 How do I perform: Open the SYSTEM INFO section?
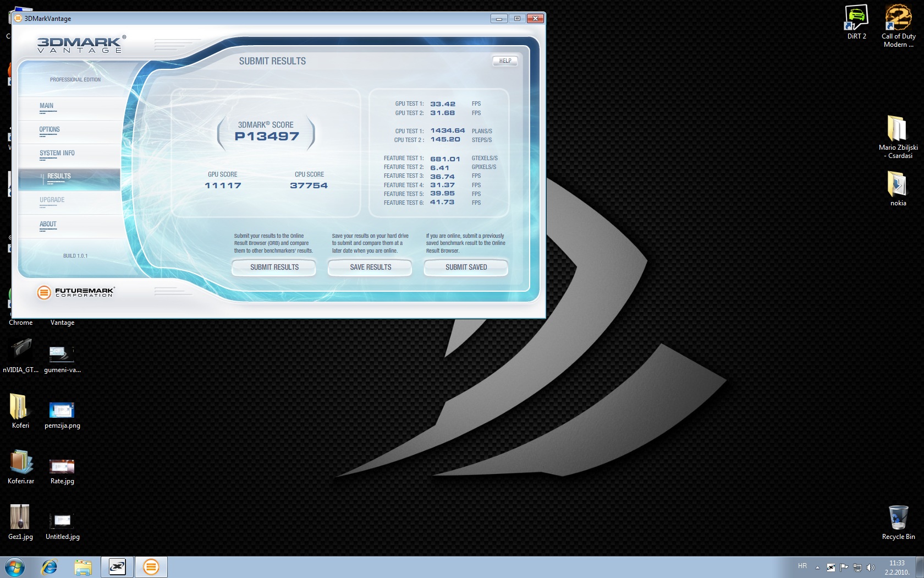coord(69,156)
